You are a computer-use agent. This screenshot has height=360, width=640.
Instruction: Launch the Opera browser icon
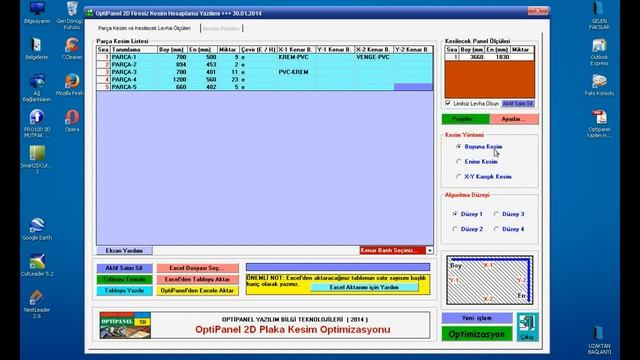point(72,120)
